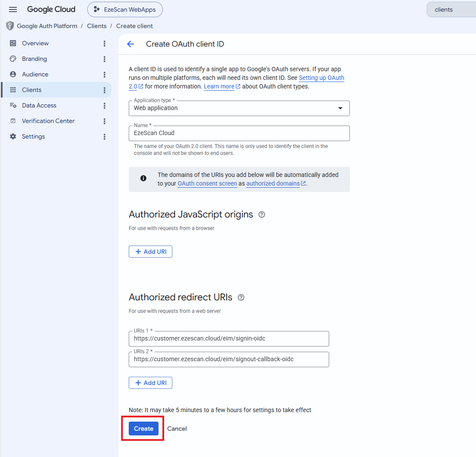Screen dimensions: 476x457
Task: Open the Verification Center sidebar item
Action: point(48,121)
